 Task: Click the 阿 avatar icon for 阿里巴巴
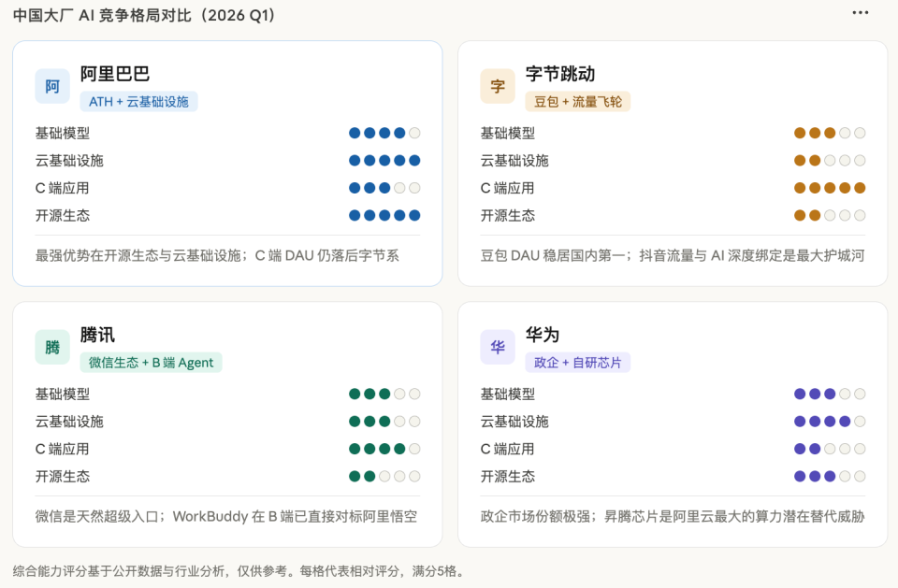coord(52,86)
